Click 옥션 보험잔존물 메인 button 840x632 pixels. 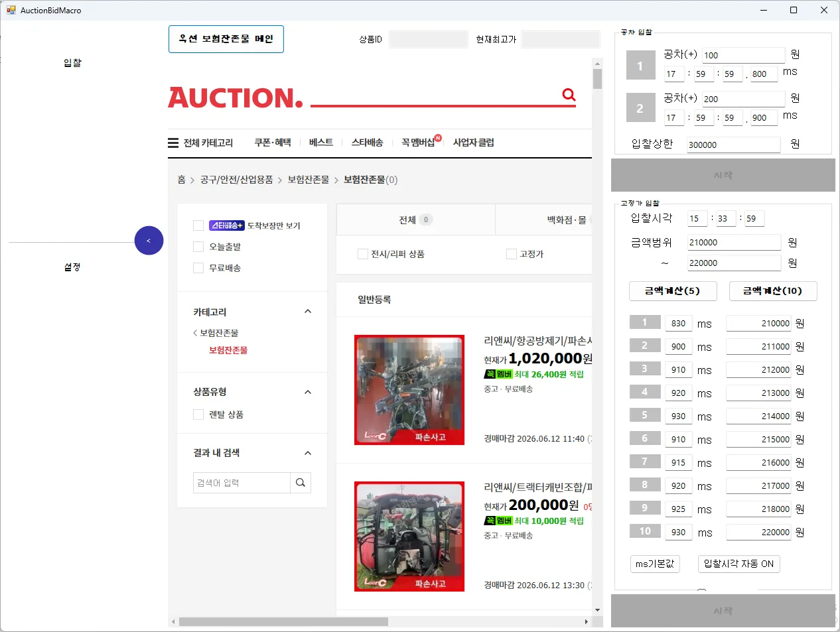[x=226, y=39]
